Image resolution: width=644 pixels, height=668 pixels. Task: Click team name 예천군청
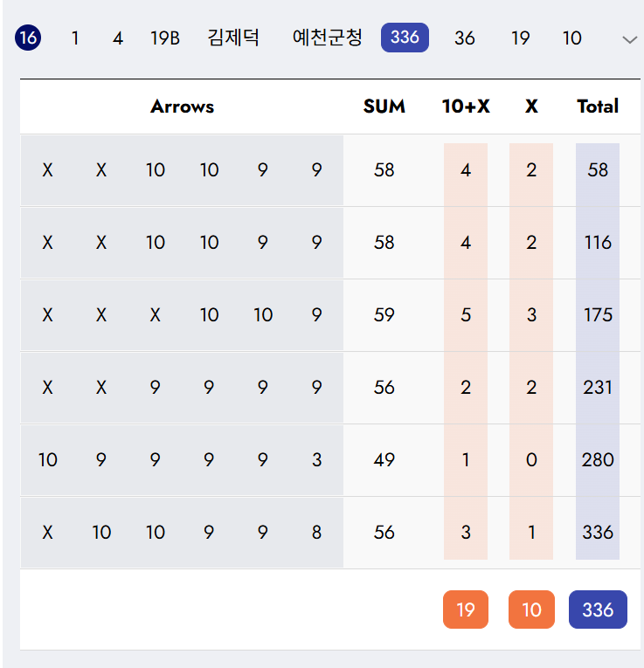click(x=327, y=38)
